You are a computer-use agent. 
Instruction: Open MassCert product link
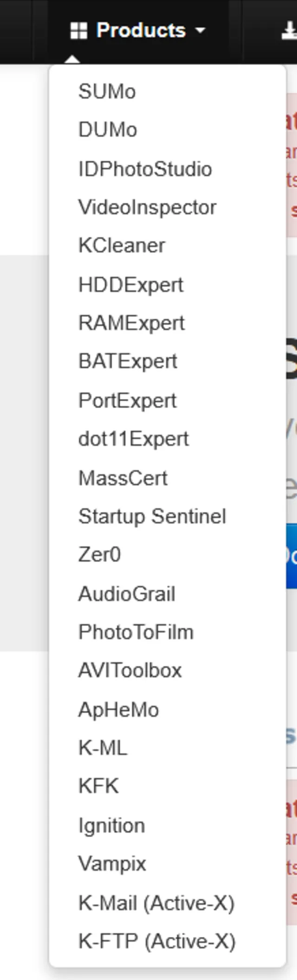click(x=123, y=478)
